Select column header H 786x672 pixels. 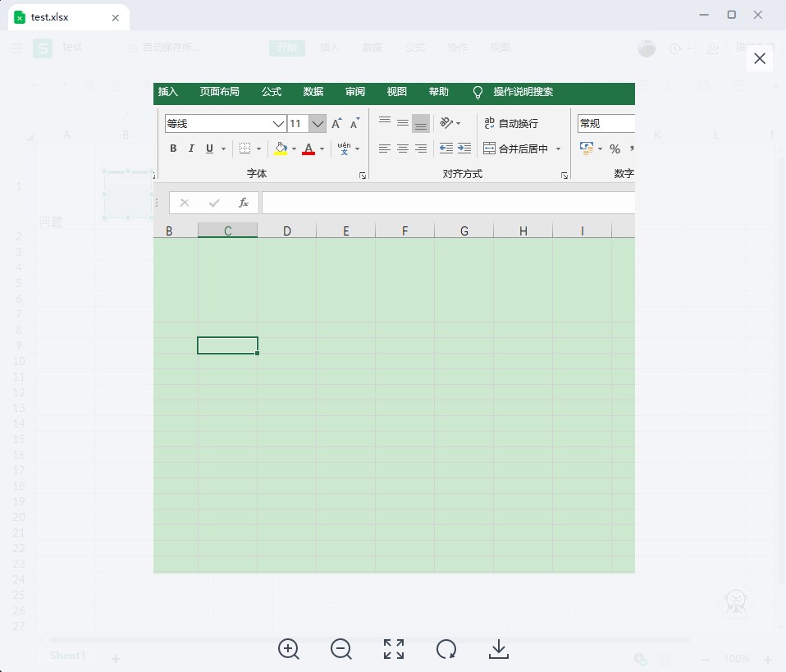coord(523,231)
